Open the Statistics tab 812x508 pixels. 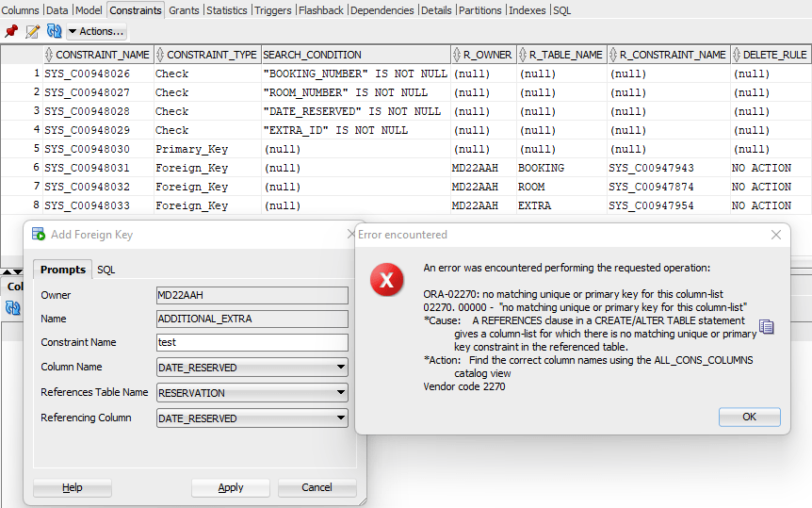point(227,10)
